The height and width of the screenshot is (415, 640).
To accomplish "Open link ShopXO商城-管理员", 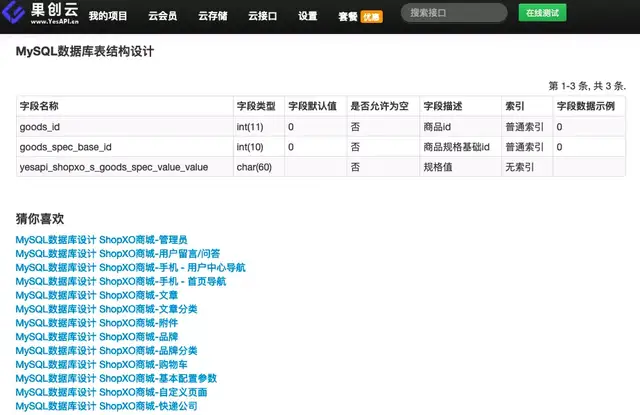I will tap(101, 240).
